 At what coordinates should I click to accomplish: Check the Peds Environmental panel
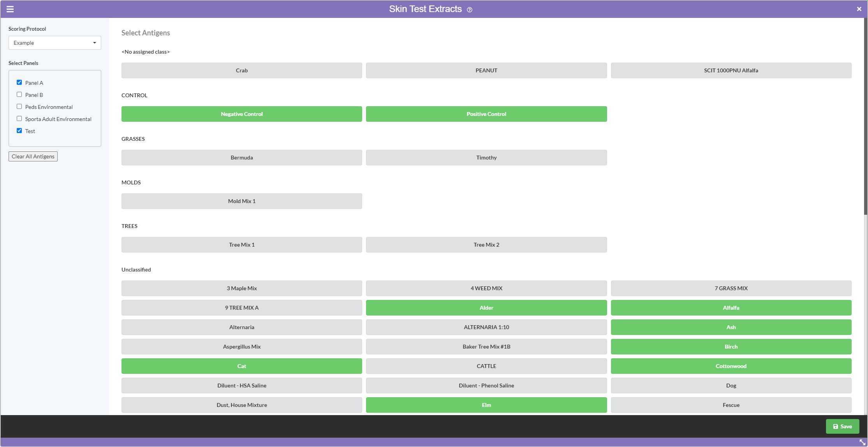click(x=19, y=107)
